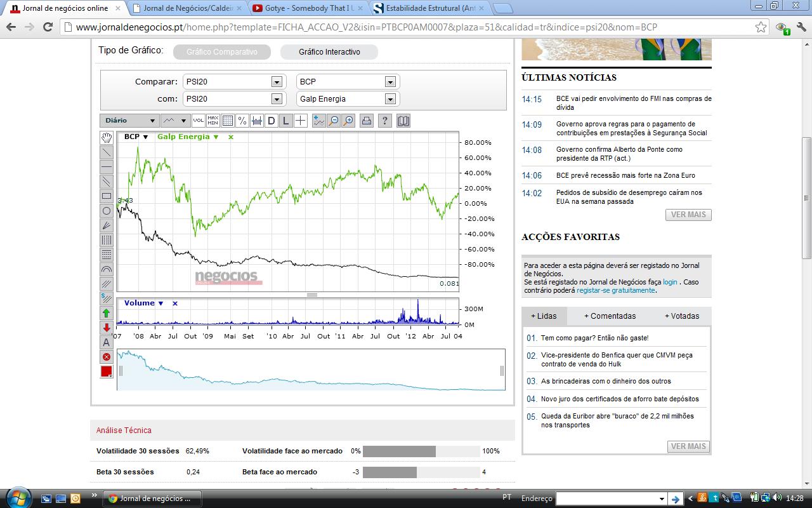812x508 pixels.
Task: Click the range navigator right handle
Action: (x=502, y=370)
